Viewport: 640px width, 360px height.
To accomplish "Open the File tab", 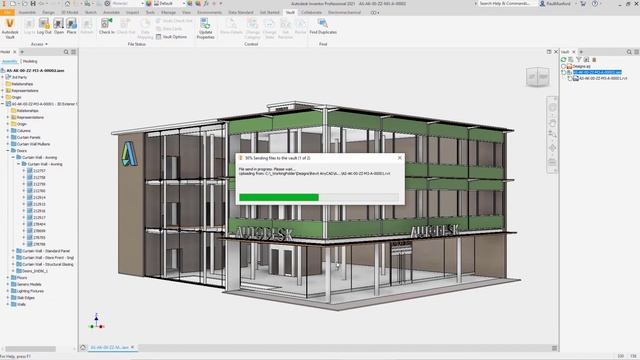I will [x=7, y=12].
